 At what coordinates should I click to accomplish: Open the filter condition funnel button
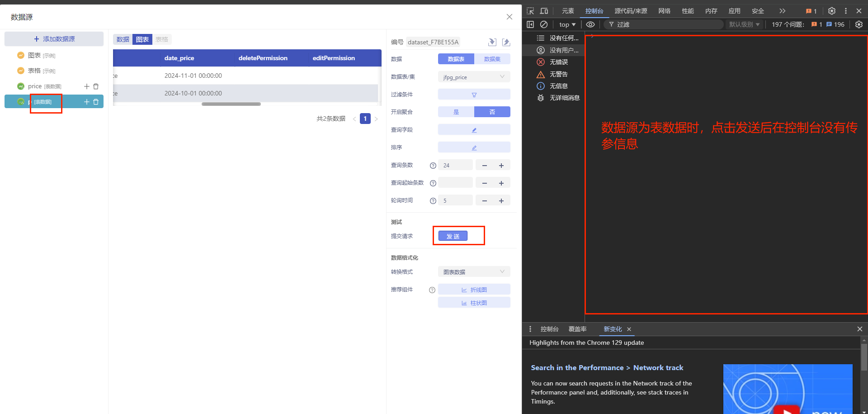474,95
